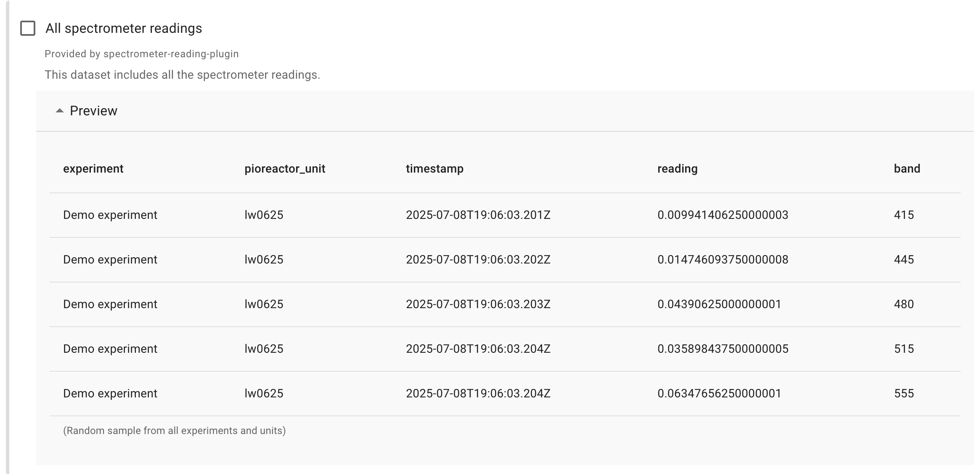This screenshot has width=980, height=474.
Task: Click the Random sample footnote text
Action: [x=174, y=431]
